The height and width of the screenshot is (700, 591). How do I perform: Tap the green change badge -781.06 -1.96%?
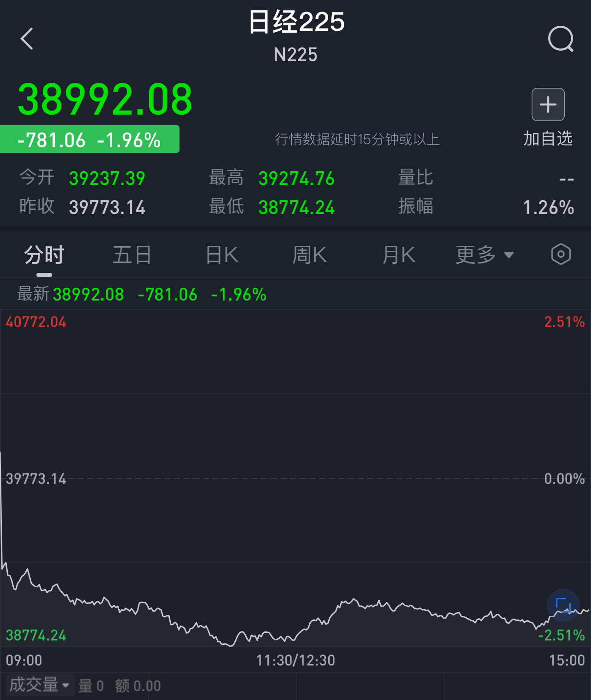[x=89, y=139]
